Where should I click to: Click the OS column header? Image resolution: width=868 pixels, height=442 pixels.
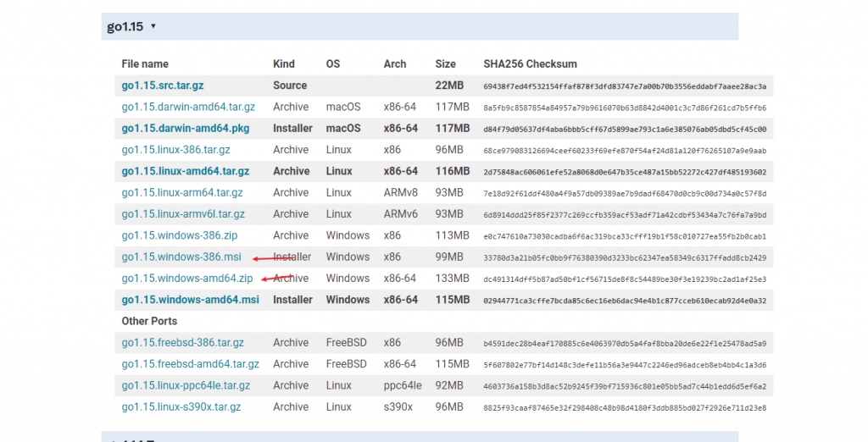coord(332,64)
